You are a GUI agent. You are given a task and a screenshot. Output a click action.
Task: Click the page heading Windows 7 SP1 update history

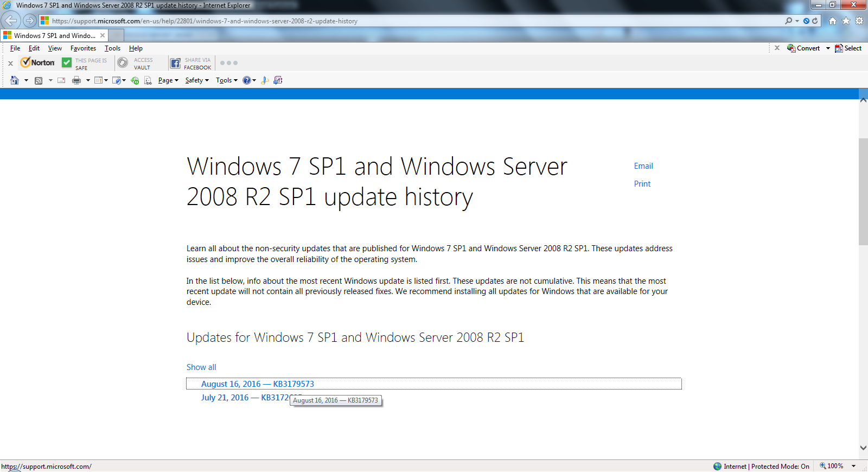[377, 181]
